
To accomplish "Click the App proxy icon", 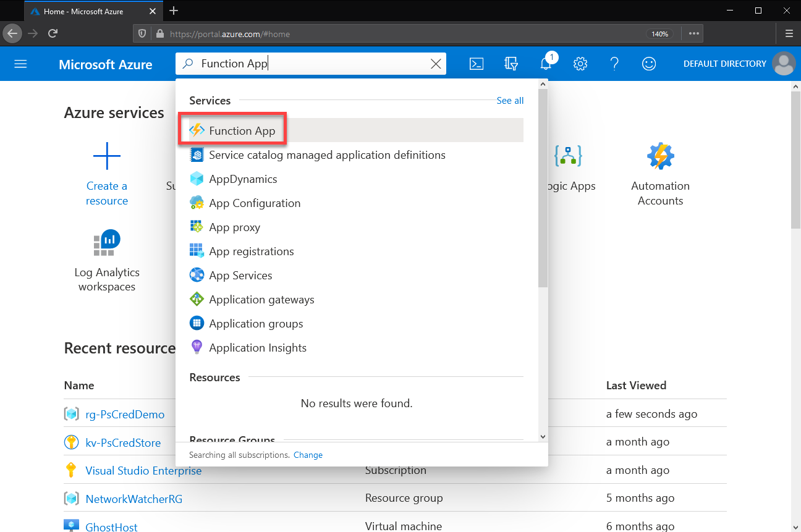I will coord(197,227).
